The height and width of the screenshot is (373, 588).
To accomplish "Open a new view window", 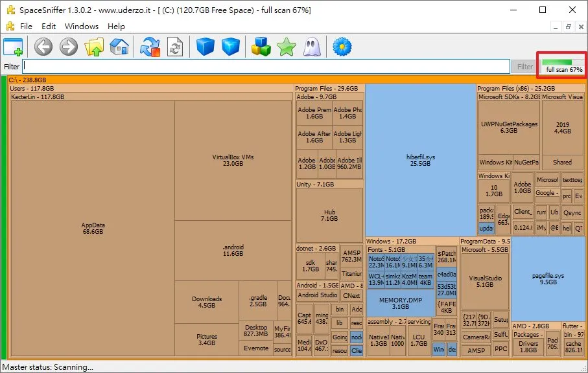I will pos(13,47).
